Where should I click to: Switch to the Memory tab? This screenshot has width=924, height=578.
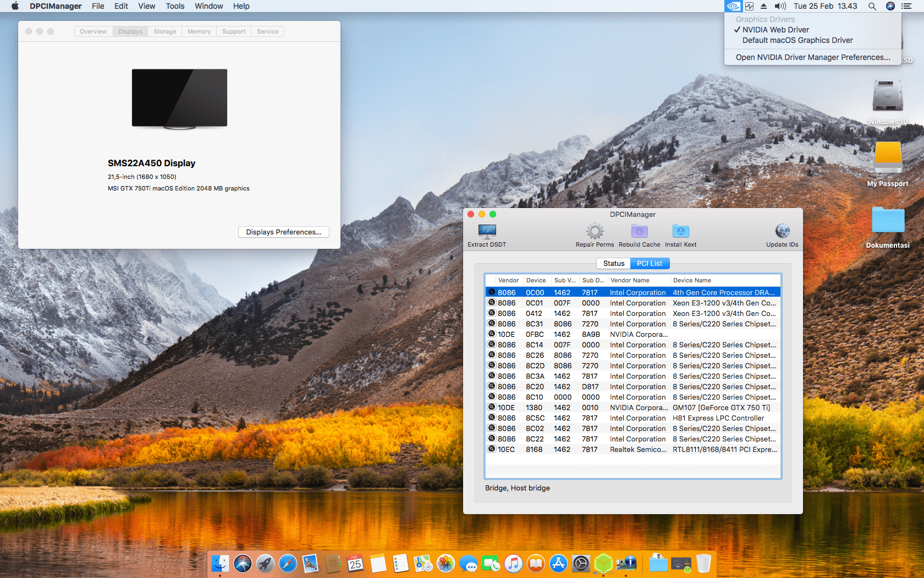coord(199,31)
